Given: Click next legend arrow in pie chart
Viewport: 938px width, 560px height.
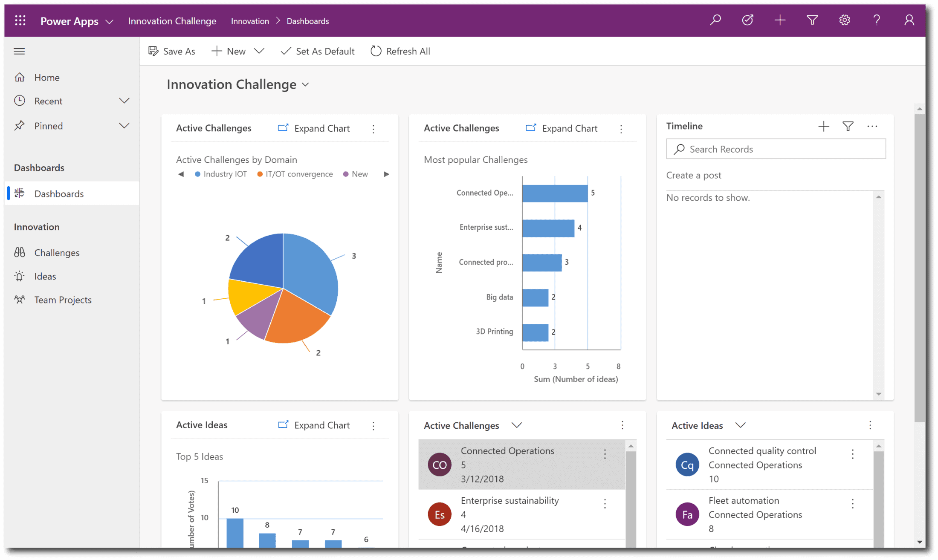Looking at the screenshot, I should (x=386, y=174).
